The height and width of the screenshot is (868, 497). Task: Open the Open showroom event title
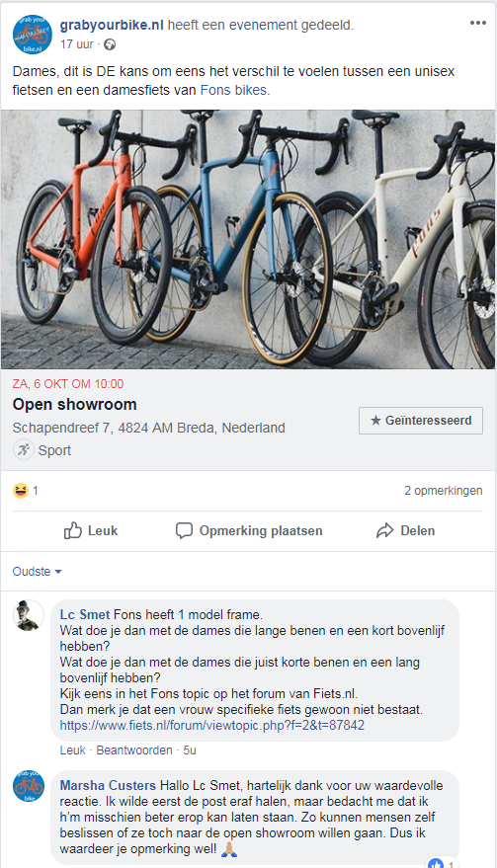click(75, 404)
